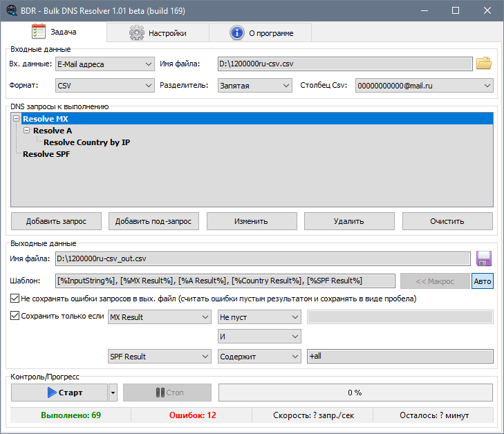Screen dimensions: 504x434
Task: Collapse the Resolve MX tree node
Action: point(16,119)
